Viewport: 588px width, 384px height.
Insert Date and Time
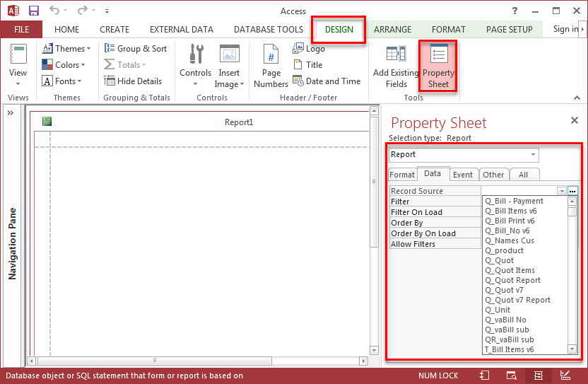327,81
